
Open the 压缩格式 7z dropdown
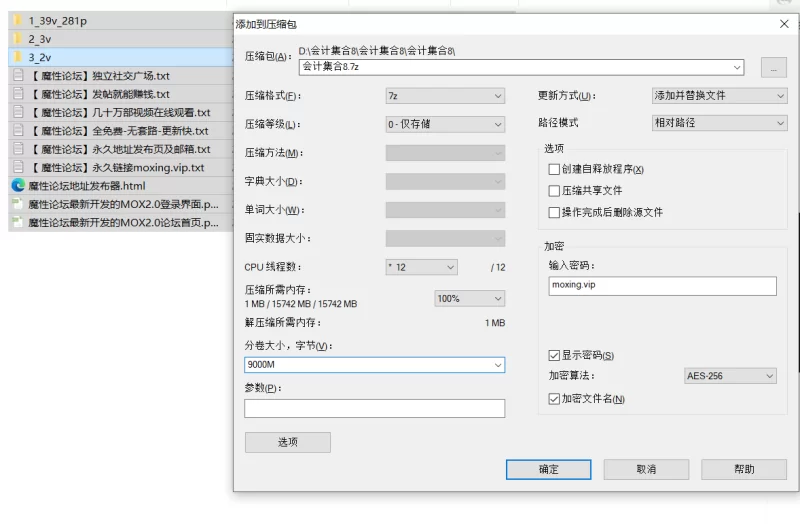point(445,96)
